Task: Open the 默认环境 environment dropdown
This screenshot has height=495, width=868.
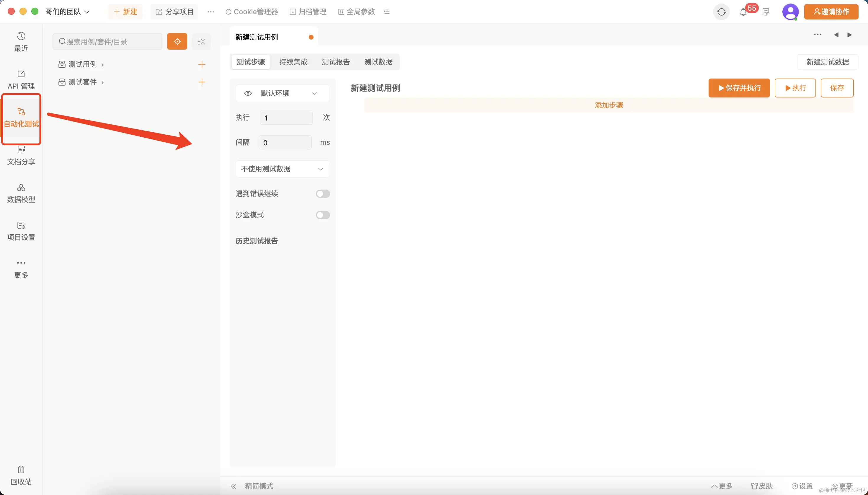Action: pos(289,93)
